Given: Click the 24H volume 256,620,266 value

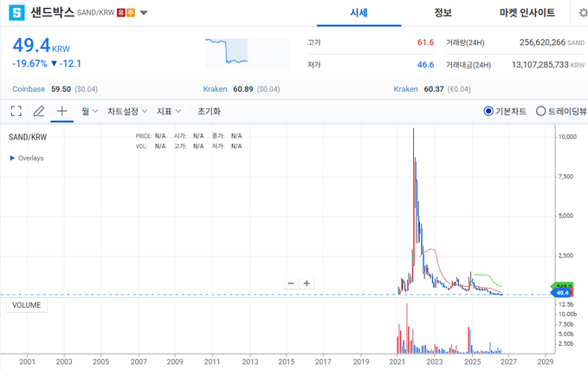Looking at the screenshot, I should click(542, 42).
